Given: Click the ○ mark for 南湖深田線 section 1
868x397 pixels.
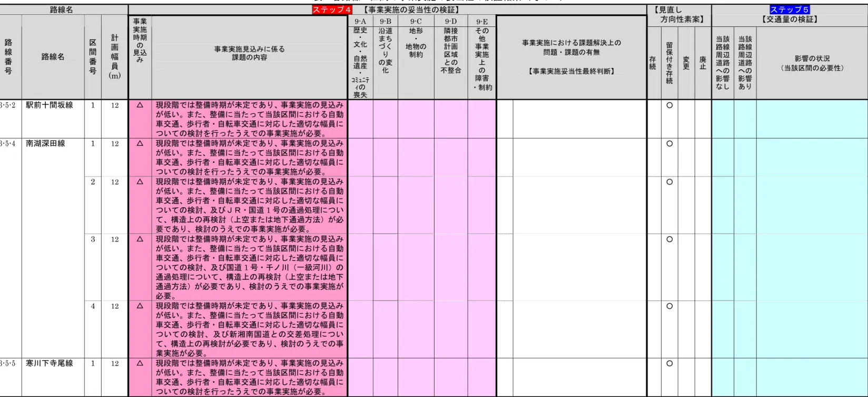Looking at the screenshot, I should (x=669, y=143).
